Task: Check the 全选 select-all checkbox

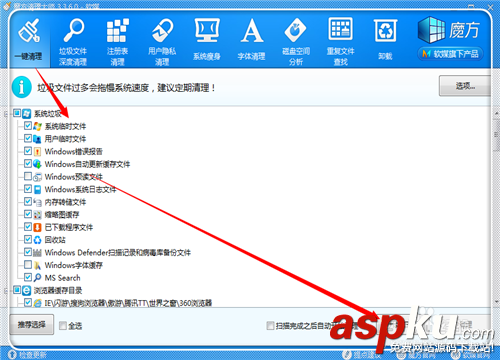Action: coord(63,325)
